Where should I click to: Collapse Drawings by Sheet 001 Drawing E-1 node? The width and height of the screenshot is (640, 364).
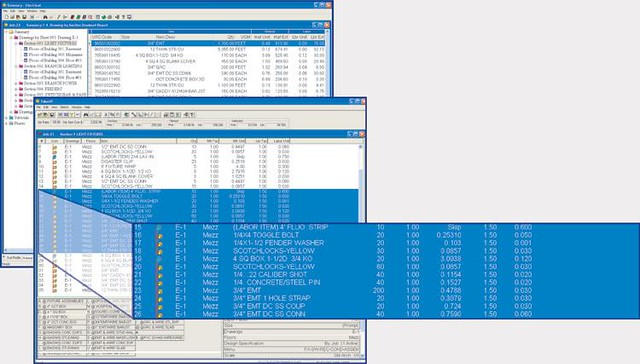click(x=11, y=38)
